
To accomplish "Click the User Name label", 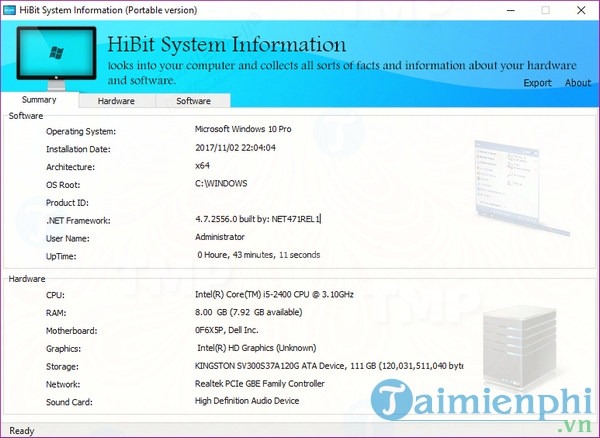I will [x=68, y=239].
